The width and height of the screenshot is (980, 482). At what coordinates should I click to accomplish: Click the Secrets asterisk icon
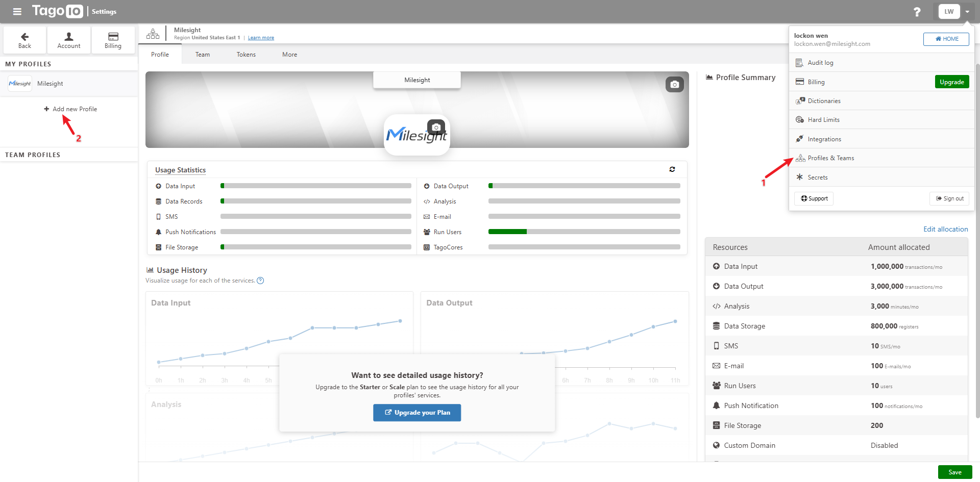(799, 177)
